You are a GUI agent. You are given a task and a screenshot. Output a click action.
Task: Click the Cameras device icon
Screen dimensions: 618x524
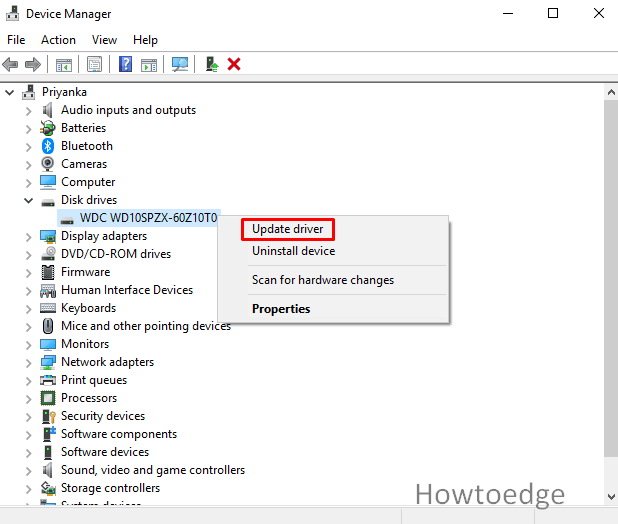tap(48, 164)
